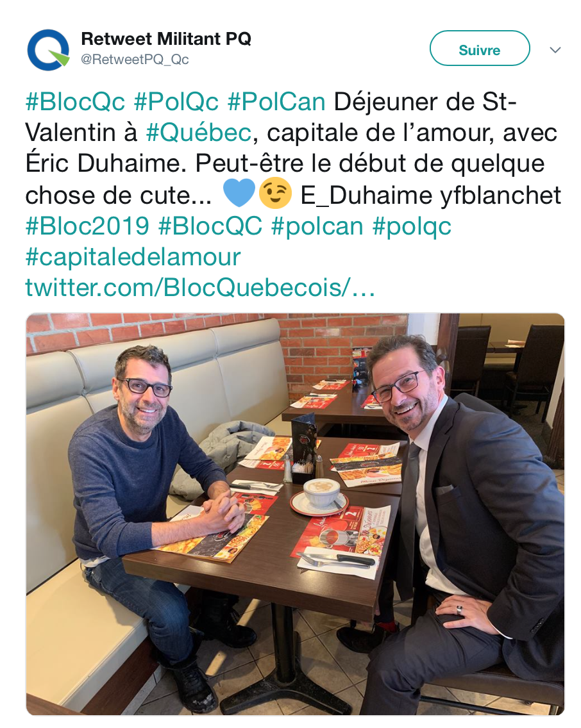Click the blue heart emoji
This screenshot has height=728, width=581.
[x=239, y=193]
